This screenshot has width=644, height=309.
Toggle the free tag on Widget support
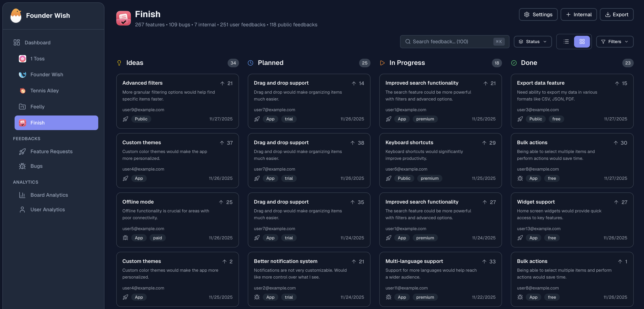pos(552,238)
